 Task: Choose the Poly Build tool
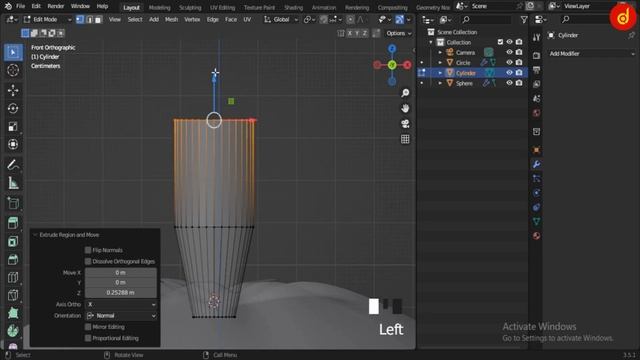13,313
